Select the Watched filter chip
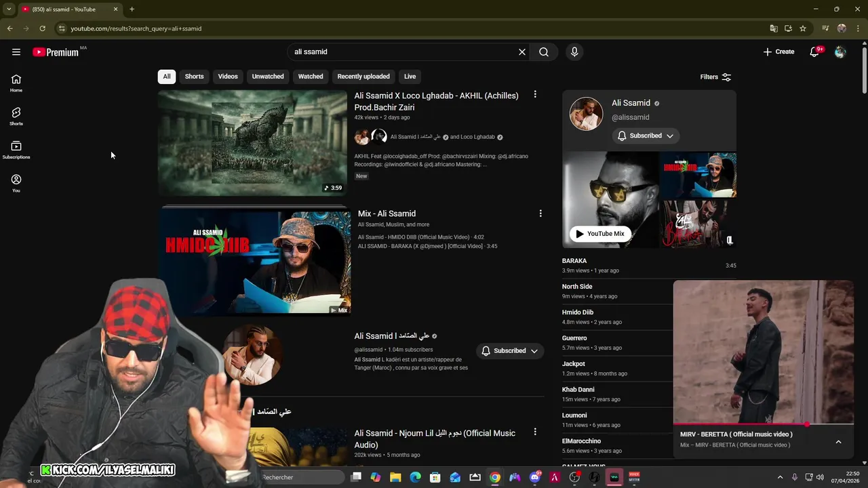 pyautogui.click(x=311, y=77)
